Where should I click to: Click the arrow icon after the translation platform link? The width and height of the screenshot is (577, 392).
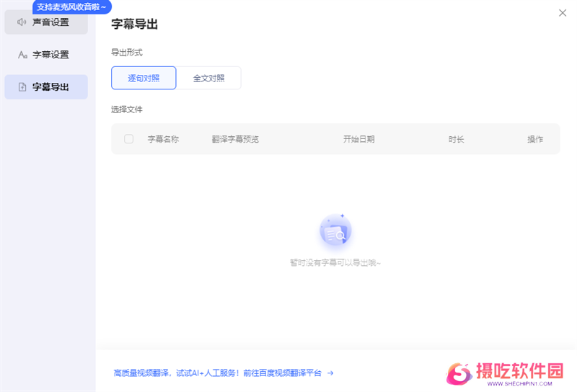pos(330,373)
